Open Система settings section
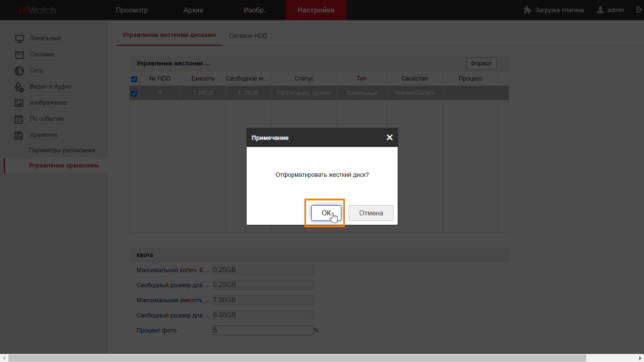644x362 pixels. pos(42,54)
